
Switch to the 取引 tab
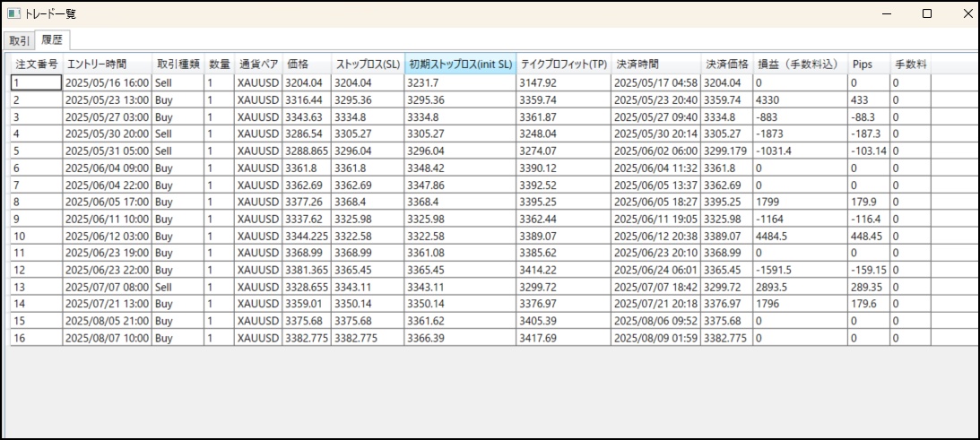(x=18, y=40)
